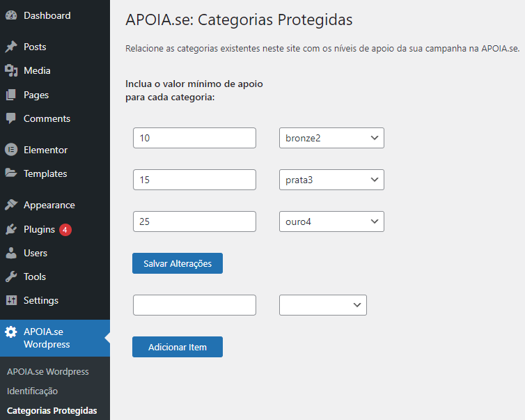
Task: Click the Plugins plug icon
Action: pyautogui.click(x=11, y=229)
